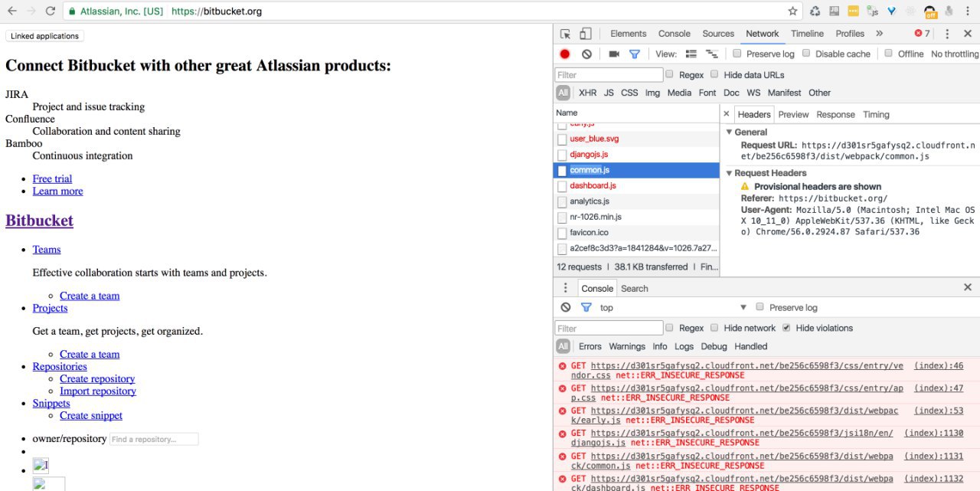Bookmark this page with the star icon

[x=793, y=11]
